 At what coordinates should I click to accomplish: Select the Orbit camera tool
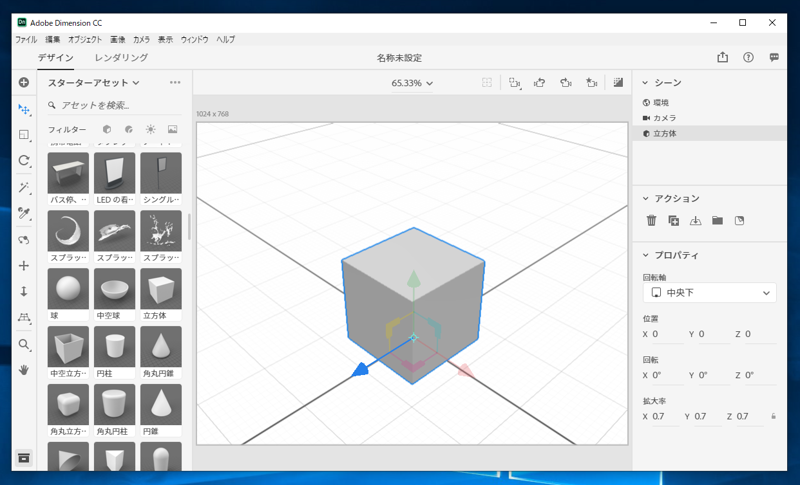click(24, 240)
